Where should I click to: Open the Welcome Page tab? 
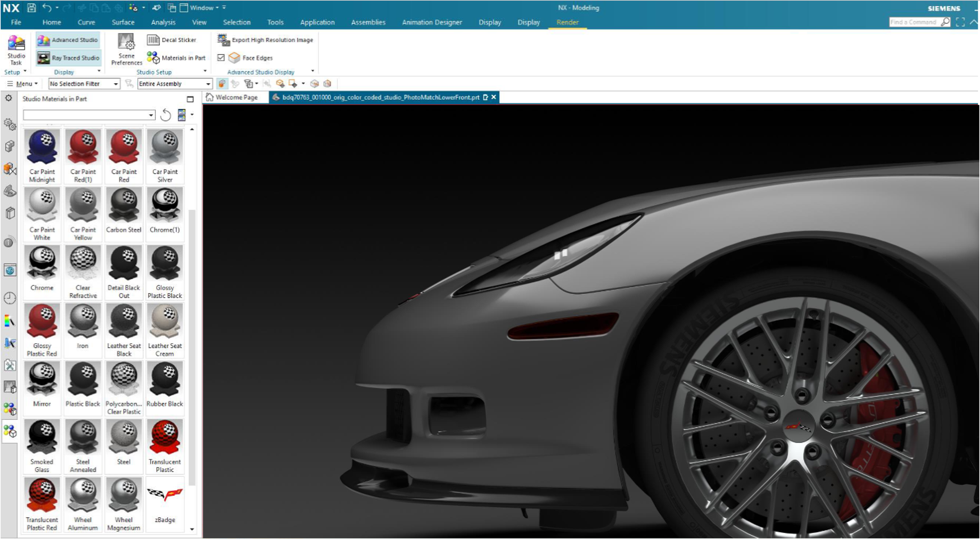233,97
